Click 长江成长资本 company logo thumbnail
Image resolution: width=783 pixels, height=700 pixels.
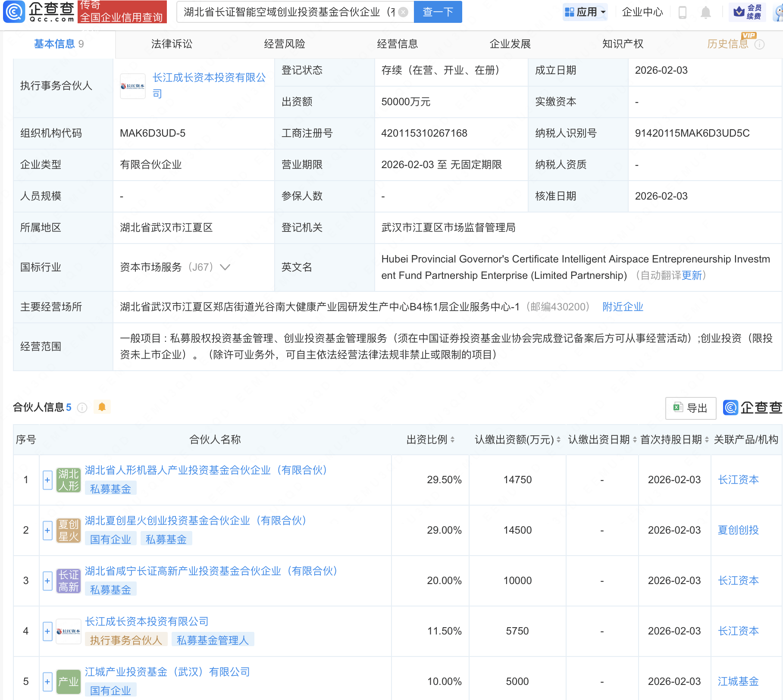pos(132,86)
